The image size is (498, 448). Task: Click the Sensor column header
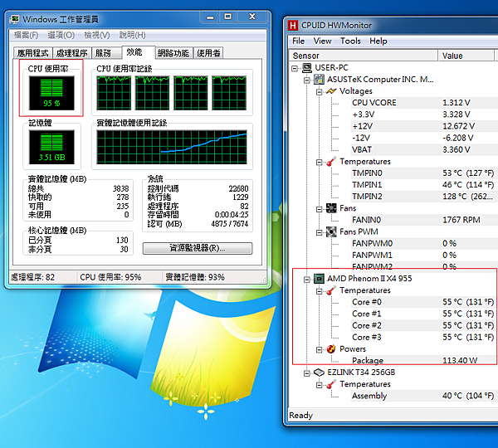[364, 56]
